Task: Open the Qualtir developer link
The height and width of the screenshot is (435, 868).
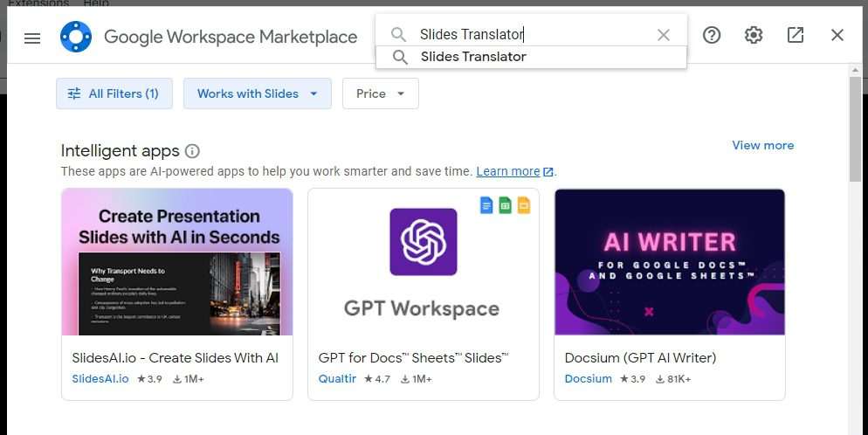Action: [x=337, y=379]
